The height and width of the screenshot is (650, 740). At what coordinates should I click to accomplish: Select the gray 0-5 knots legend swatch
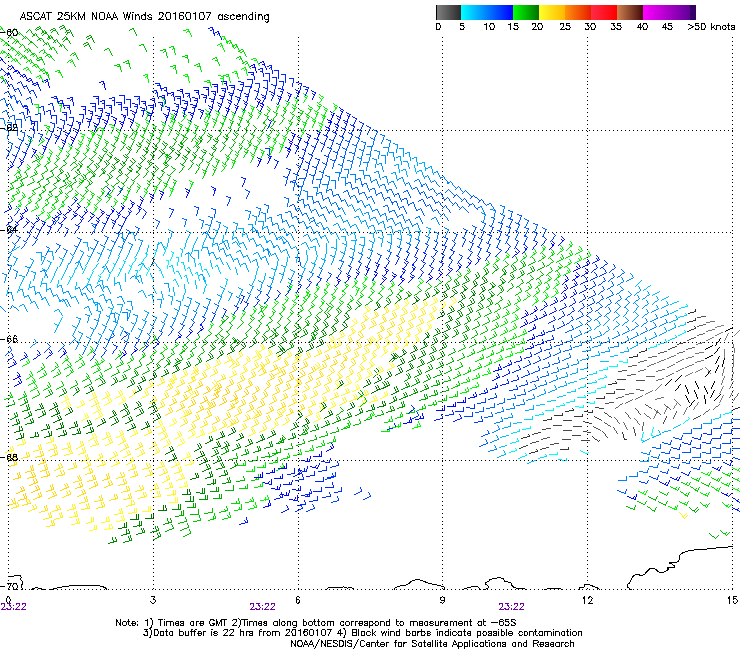[x=448, y=12]
